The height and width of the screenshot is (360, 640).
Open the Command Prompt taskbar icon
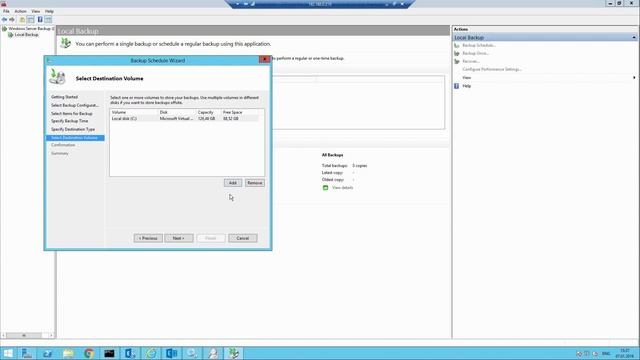[109, 353]
